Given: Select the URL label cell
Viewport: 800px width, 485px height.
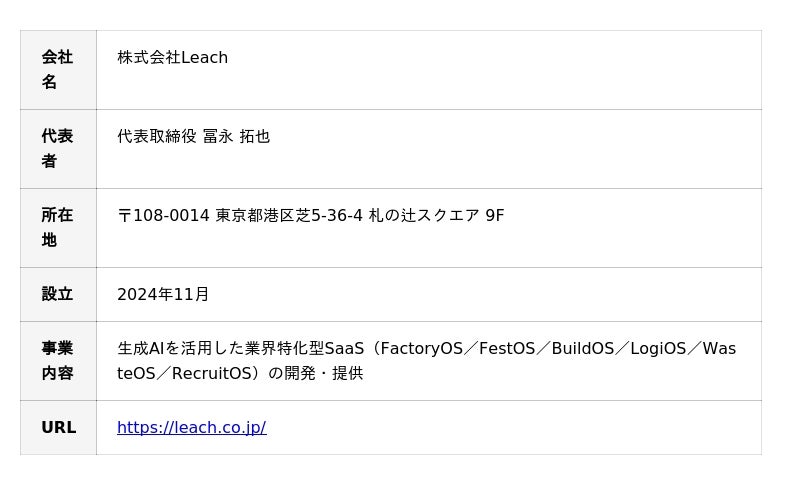Looking at the screenshot, I should pos(58,427).
